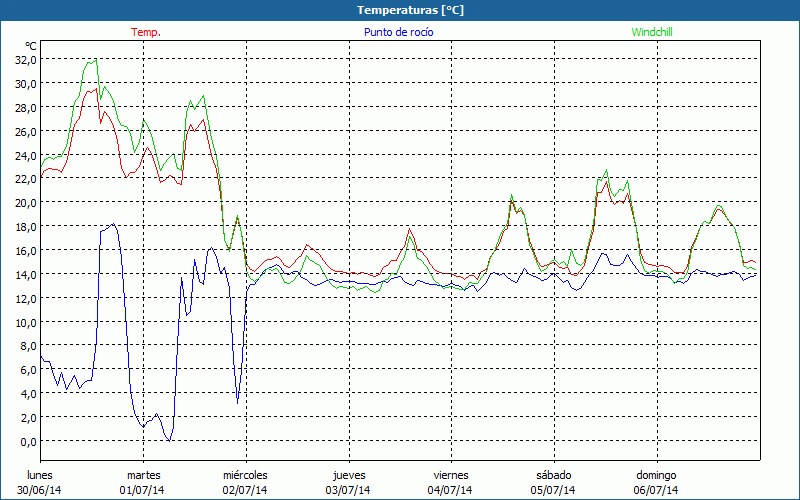Click the 20,0 y-axis tick label

[x=26, y=202]
